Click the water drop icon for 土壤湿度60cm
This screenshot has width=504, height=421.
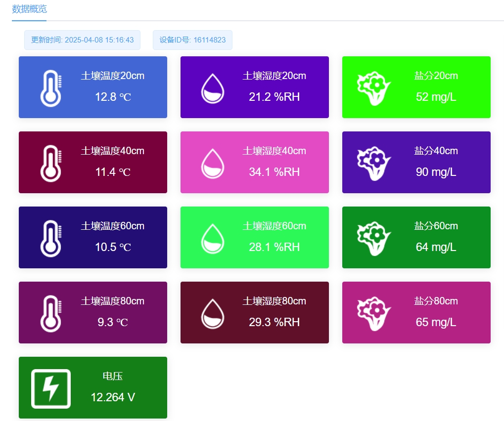point(212,238)
